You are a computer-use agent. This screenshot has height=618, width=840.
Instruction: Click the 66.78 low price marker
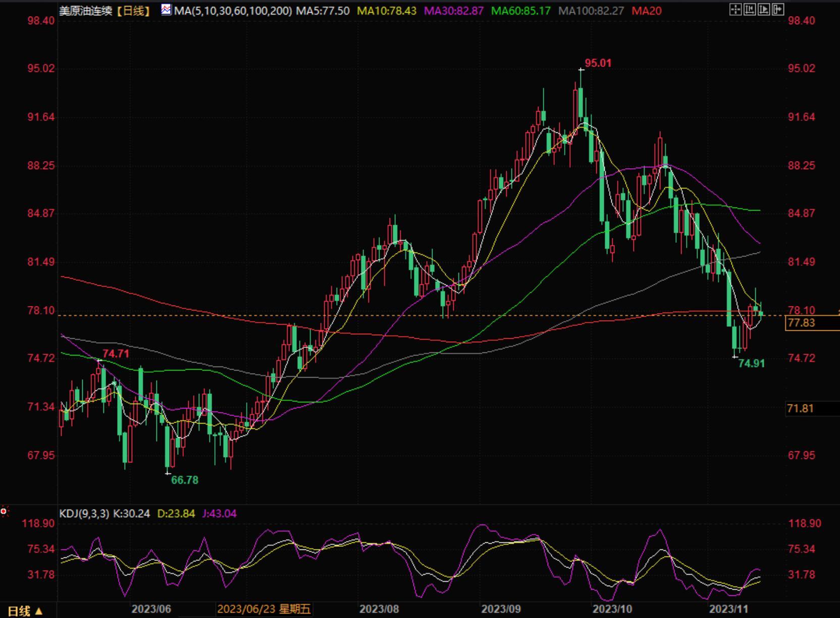(185, 480)
